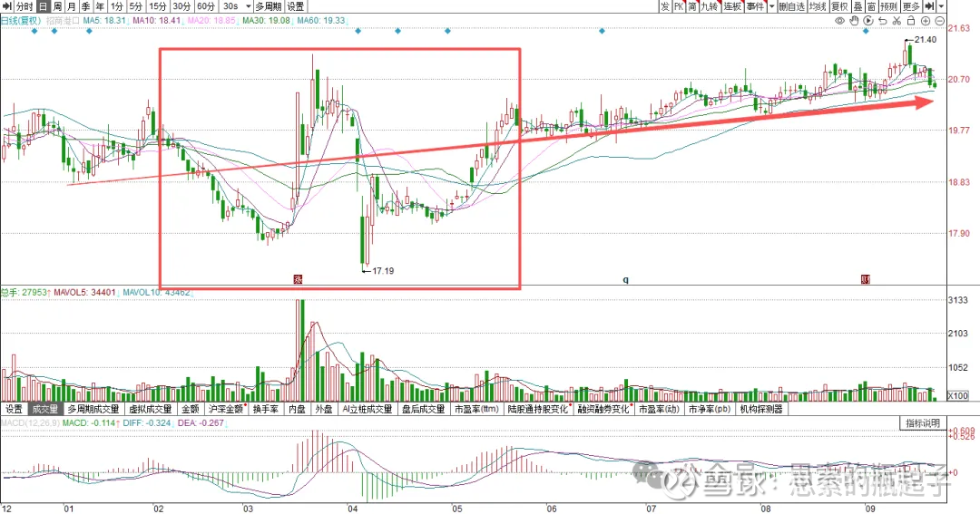
Task: Click the 简 toolbar button
Action: [x=691, y=6]
